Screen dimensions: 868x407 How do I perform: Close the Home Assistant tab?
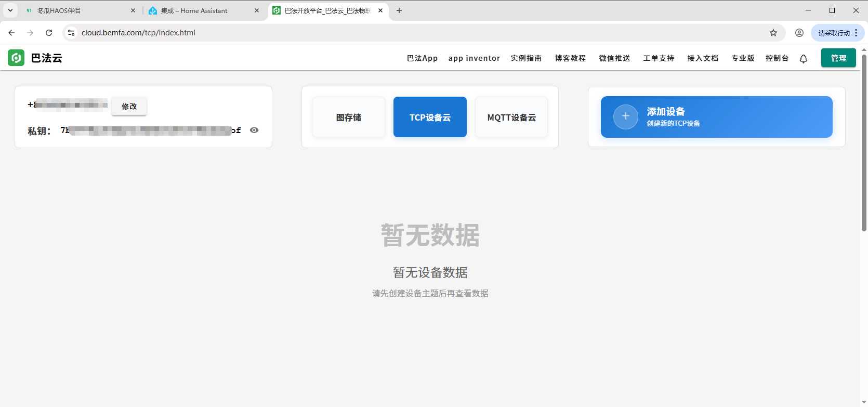pyautogui.click(x=257, y=10)
